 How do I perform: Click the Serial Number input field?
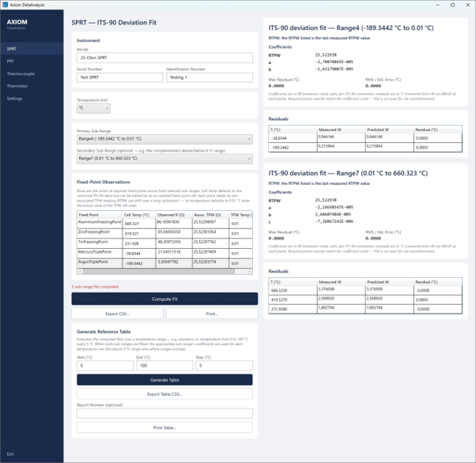pos(119,77)
